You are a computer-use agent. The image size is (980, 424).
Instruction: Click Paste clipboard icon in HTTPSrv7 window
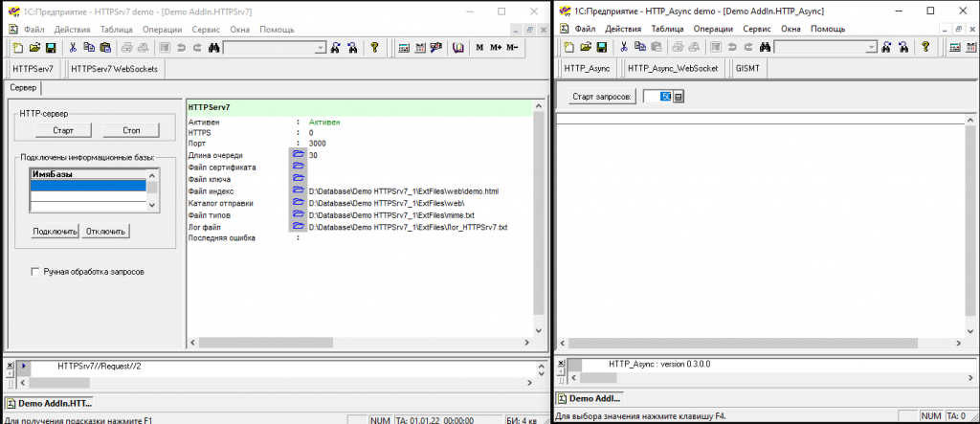coord(105,47)
